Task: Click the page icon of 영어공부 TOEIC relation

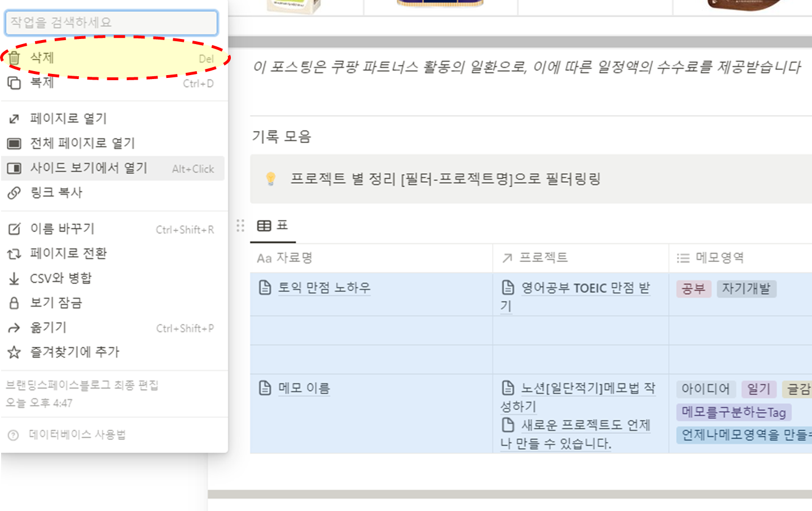Action: [508, 287]
